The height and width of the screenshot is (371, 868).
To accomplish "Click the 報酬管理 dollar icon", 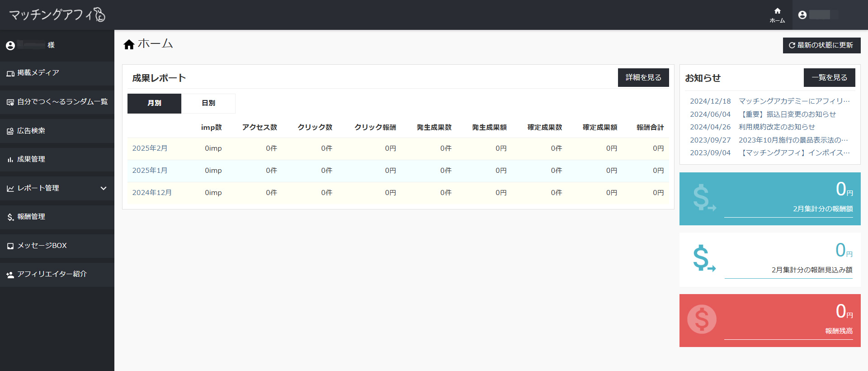I will click(10, 217).
